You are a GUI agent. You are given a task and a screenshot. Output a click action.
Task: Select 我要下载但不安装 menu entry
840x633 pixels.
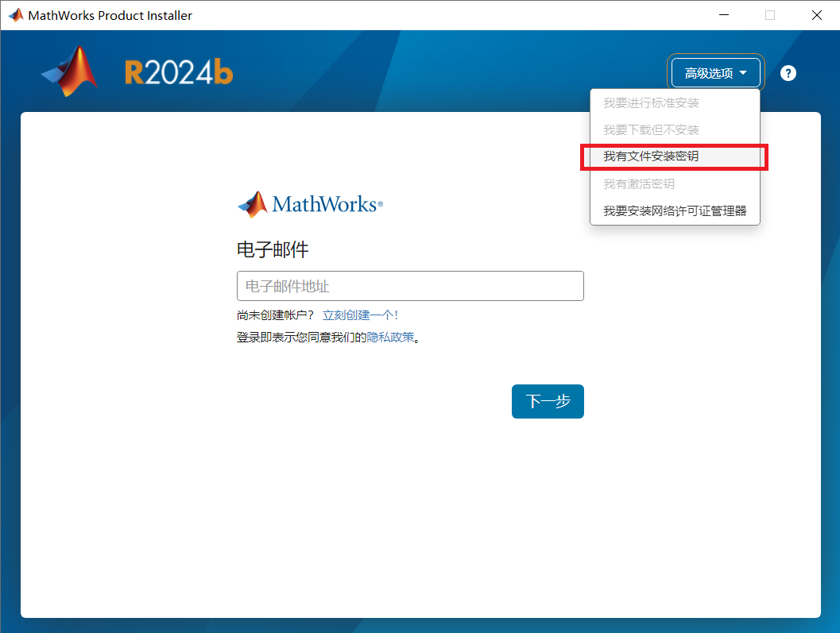pos(675,130)
